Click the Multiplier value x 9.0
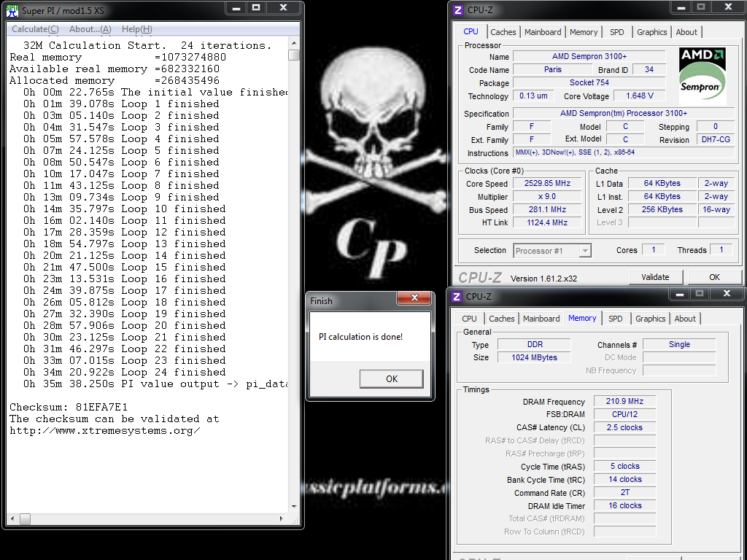Image resolution: width=747 pixels, height=560 pixels. [547, 197]
